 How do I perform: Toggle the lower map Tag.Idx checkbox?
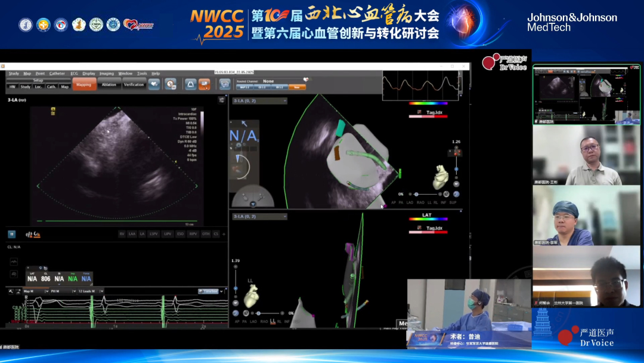tap(419, 227)
